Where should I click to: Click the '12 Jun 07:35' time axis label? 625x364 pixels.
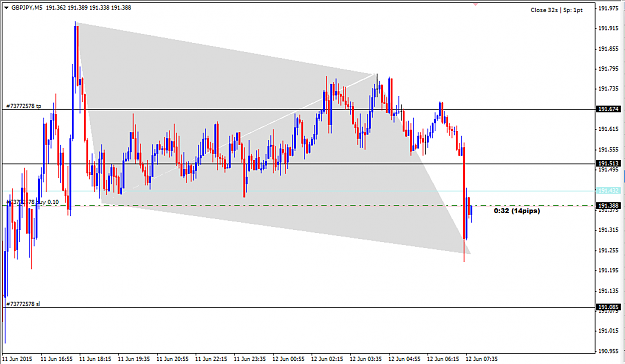point(482,359)
